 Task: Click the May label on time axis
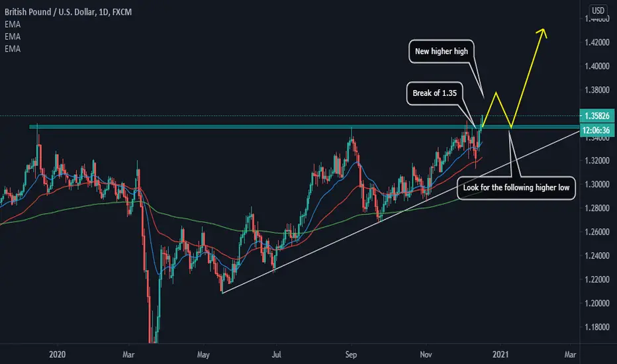click(x=203, y=355)
